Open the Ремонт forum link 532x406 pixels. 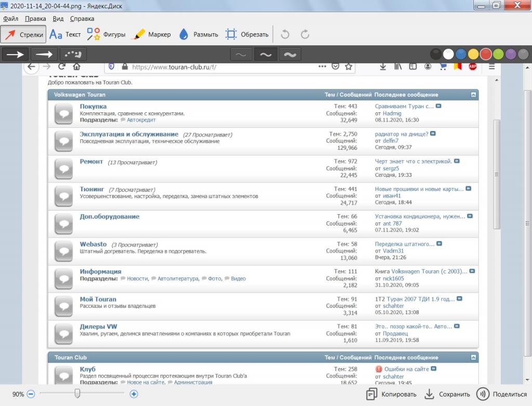pos(91,162)
